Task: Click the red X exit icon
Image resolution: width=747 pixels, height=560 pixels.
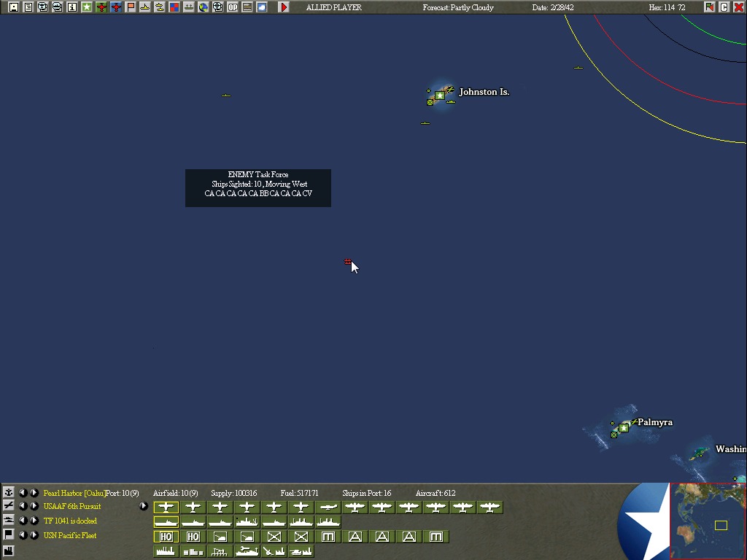Action: (739, 7)
